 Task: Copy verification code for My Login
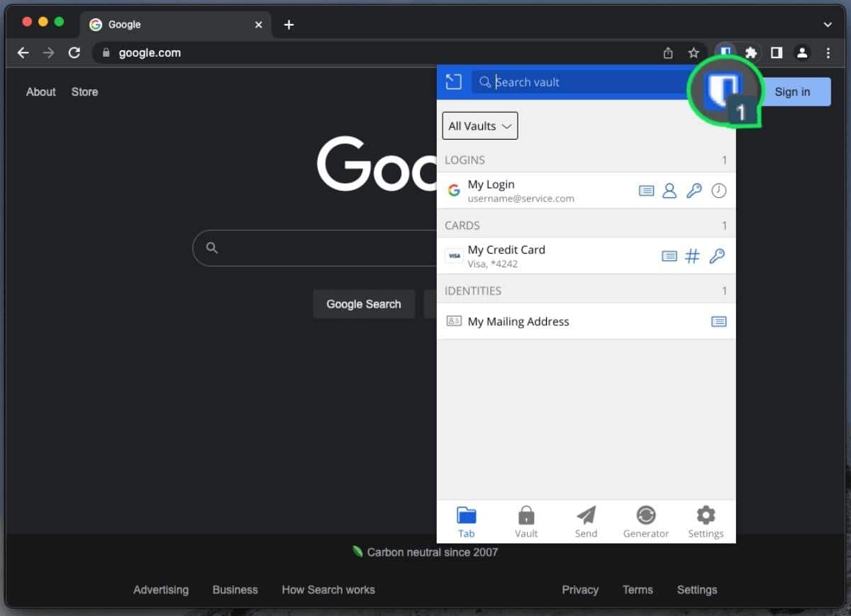[x=718, y=190]
